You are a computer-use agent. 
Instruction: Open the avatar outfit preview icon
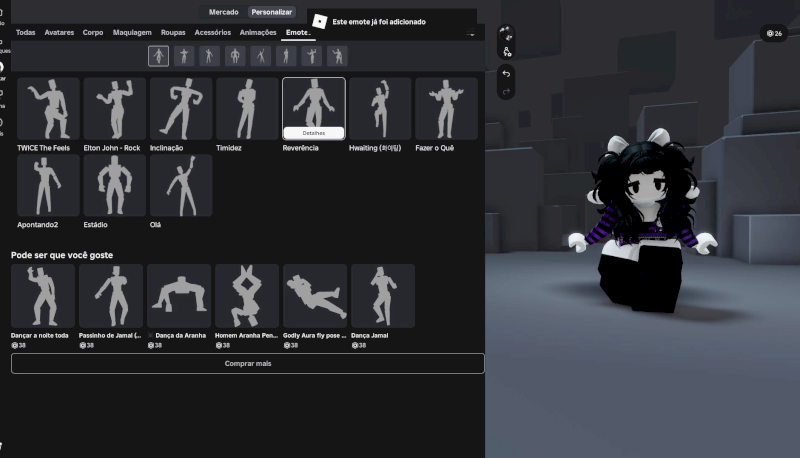tap(506, 34)
